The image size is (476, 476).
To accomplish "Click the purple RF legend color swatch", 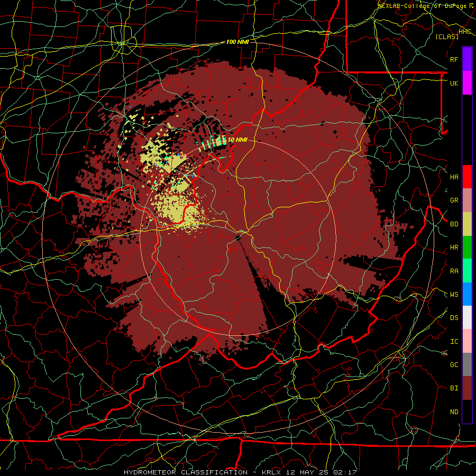I will coord(467,59).
